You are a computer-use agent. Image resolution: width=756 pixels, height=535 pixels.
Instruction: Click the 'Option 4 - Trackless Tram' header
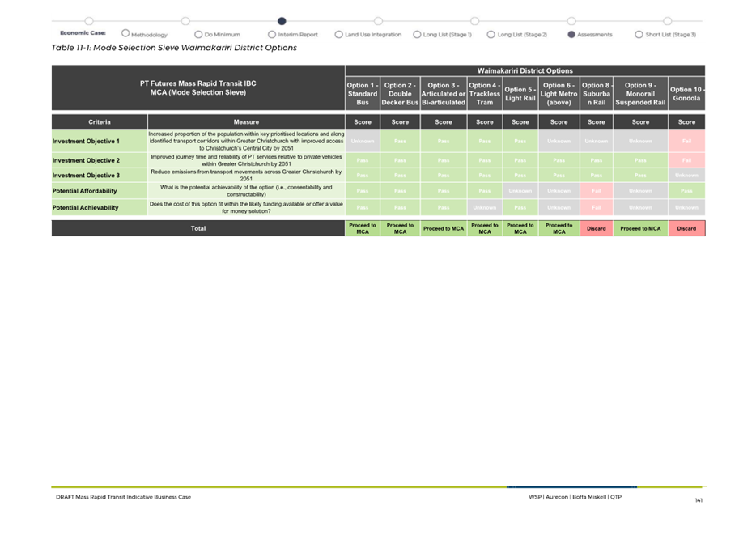point(485,94)
